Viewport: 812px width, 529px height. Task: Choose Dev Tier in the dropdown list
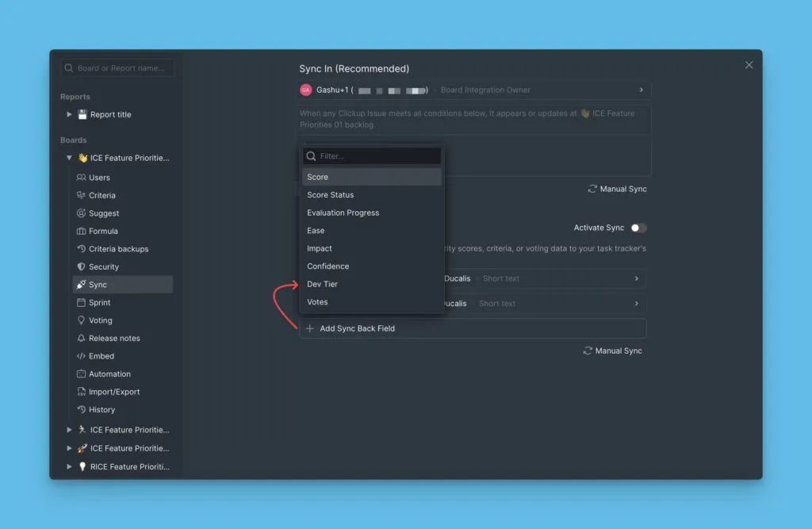click(371, 284)
